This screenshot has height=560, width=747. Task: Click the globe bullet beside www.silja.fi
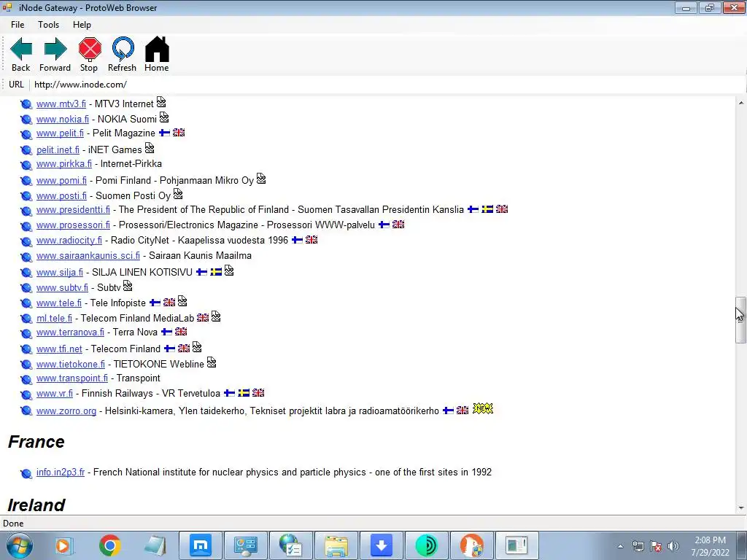point(26,273)
